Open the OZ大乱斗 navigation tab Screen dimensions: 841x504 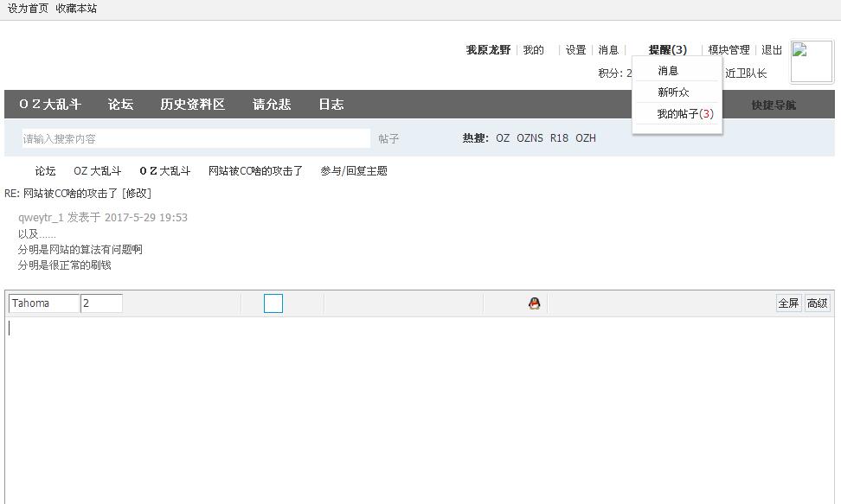point(50,104)
